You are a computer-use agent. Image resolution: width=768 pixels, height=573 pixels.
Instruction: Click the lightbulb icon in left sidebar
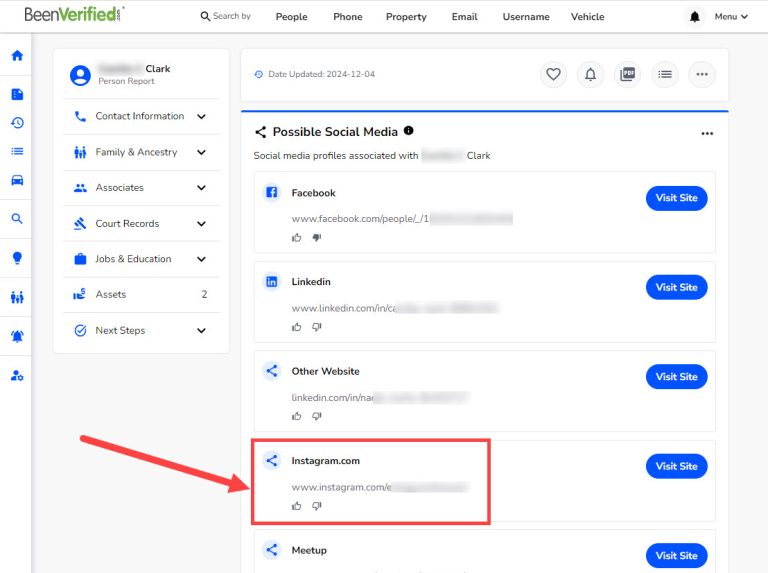tap(17, 258)
